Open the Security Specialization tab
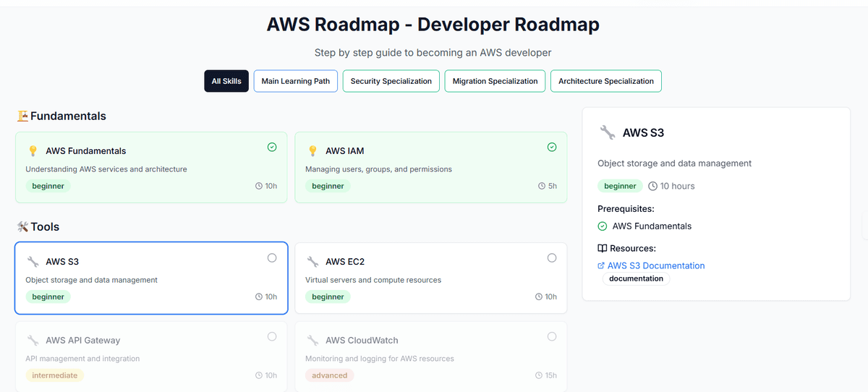The height and width of the screenshot is (392, 868). tap(391, 81)
